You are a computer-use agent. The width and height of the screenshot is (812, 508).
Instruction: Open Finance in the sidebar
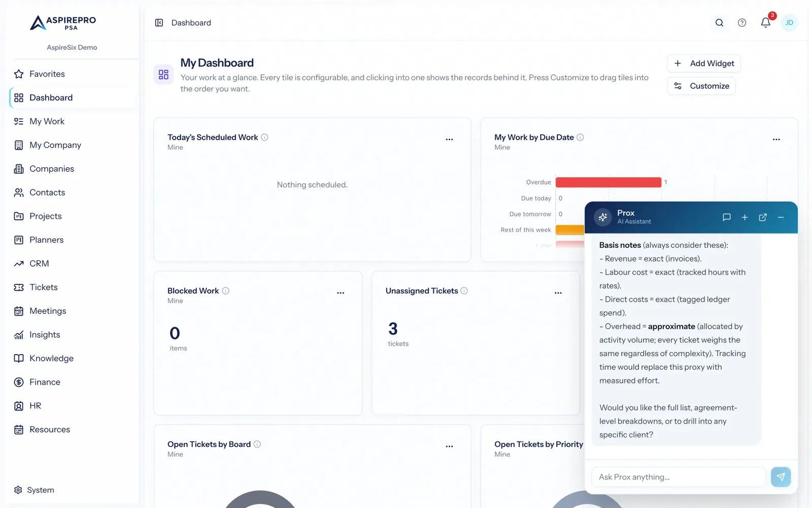point(73,382)
